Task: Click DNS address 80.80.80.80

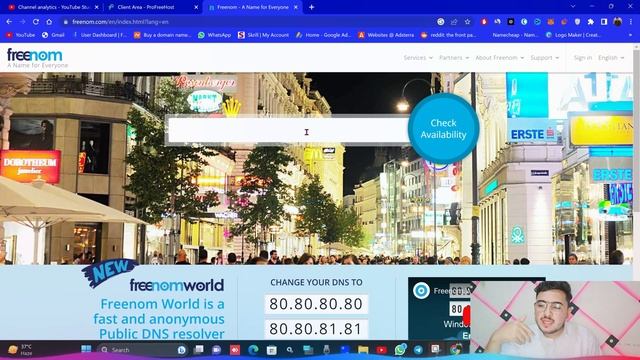Action: 316,304
